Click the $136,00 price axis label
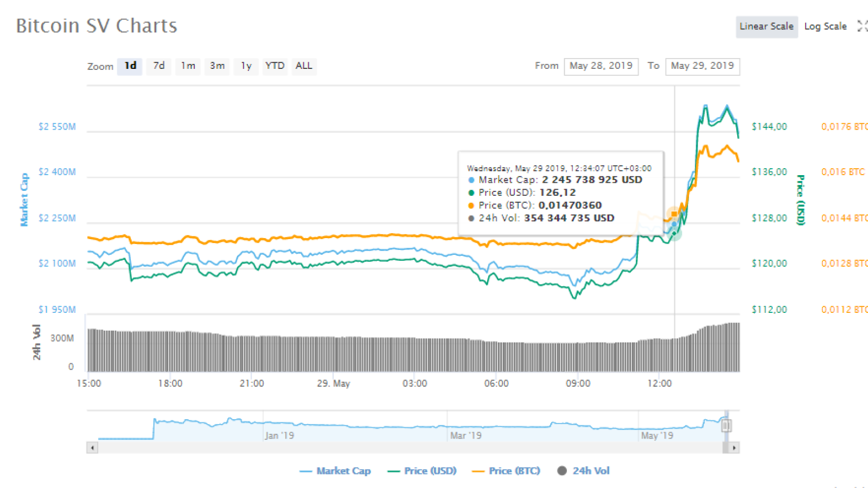The width and height of the screenshot is (868, 488). [769, 172]
